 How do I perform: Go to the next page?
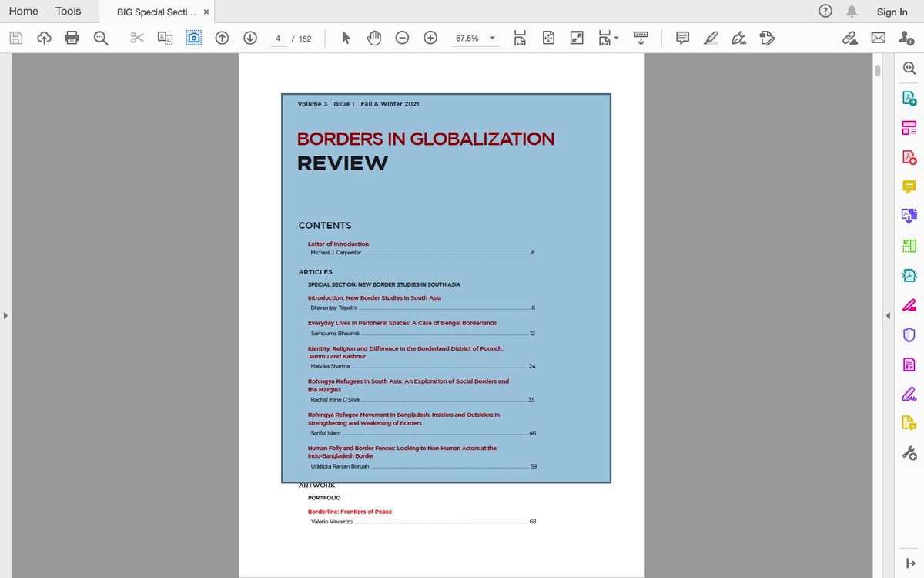249,38
